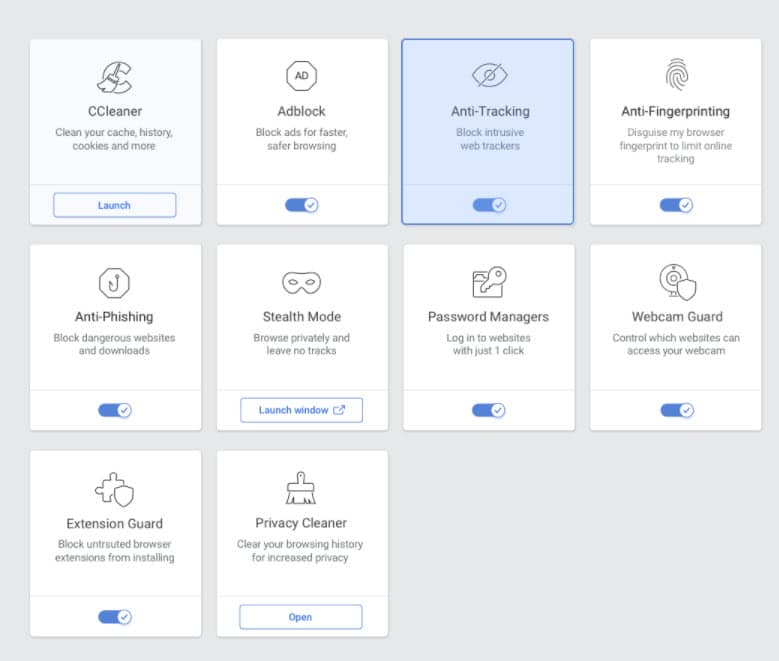
Task: Toggle Anti-Fingerprinting protection off
Action: tap(676, 205)
